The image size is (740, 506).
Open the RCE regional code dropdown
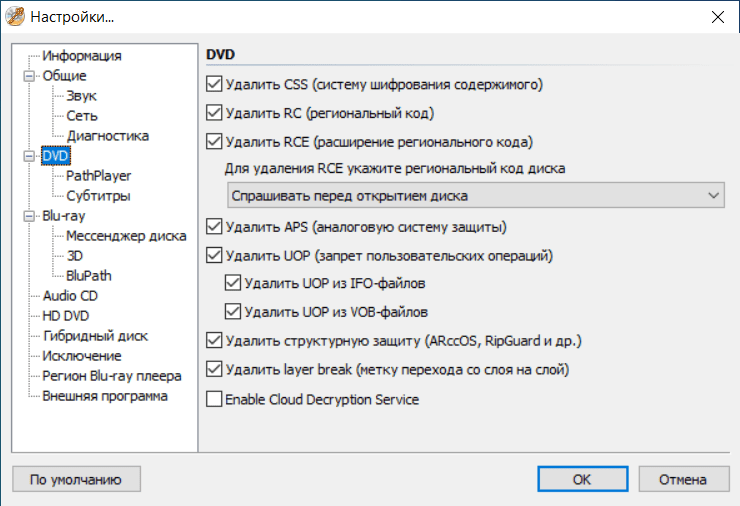click(x=474, y=195)
